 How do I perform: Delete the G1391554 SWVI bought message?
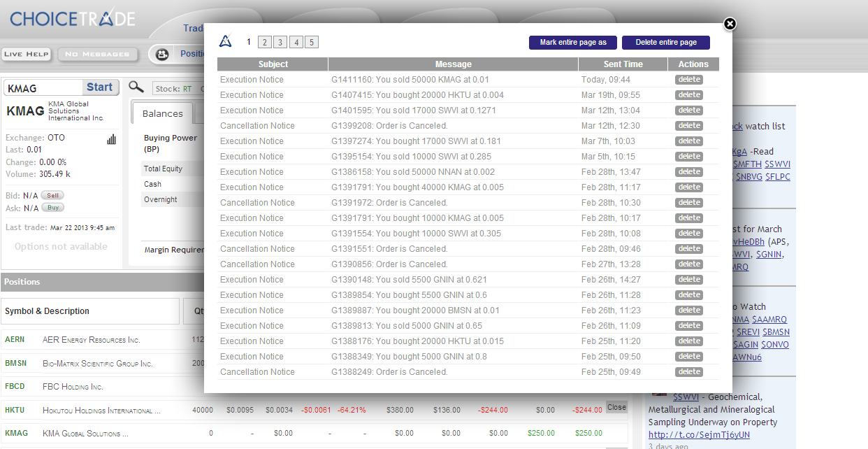click(x=689, y=234)
